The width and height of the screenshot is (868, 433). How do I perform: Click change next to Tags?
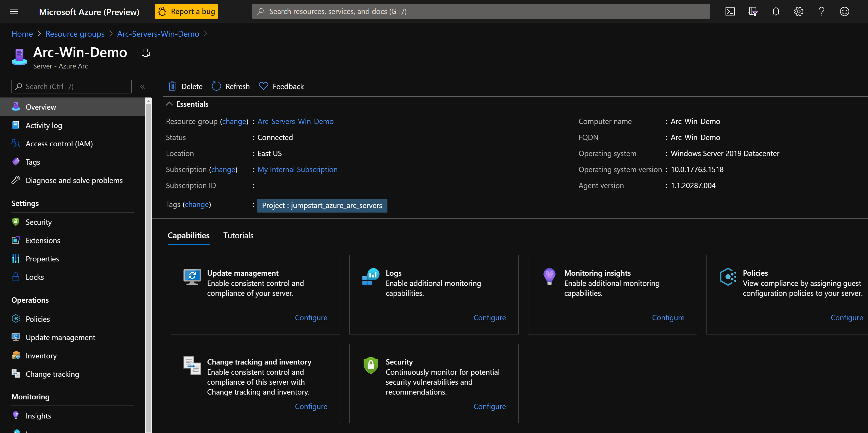[x=197, y=204]
